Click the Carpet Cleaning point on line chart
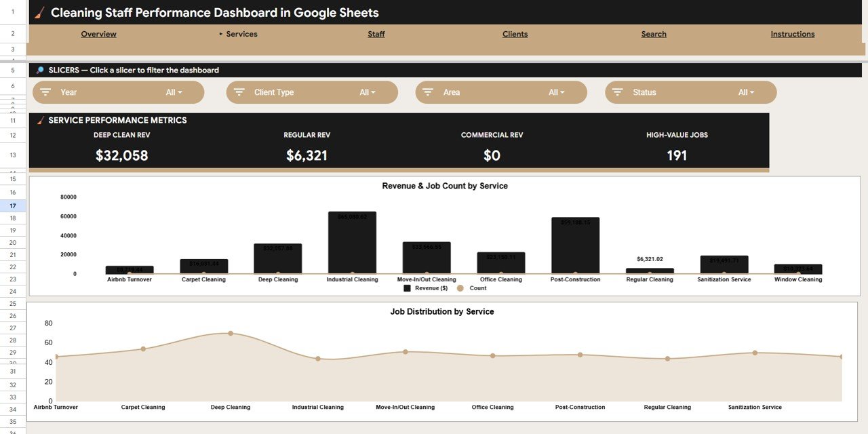The height and width of the screenshot is (434, 868). (143, 349)
